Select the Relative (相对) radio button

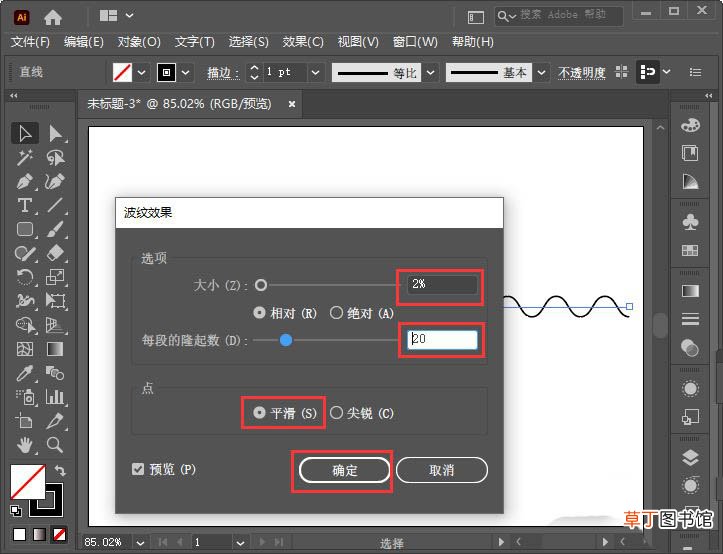pos(259,313)
